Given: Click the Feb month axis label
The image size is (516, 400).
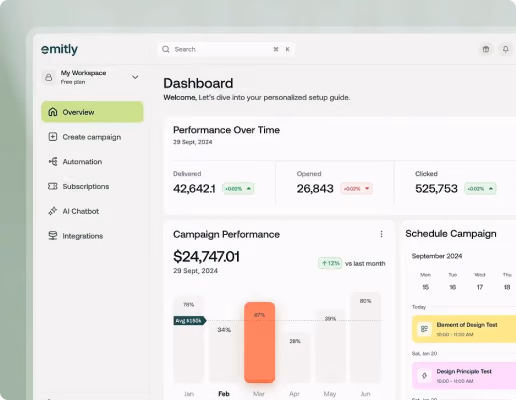Looking at the screenshot, I should point(224,394).
